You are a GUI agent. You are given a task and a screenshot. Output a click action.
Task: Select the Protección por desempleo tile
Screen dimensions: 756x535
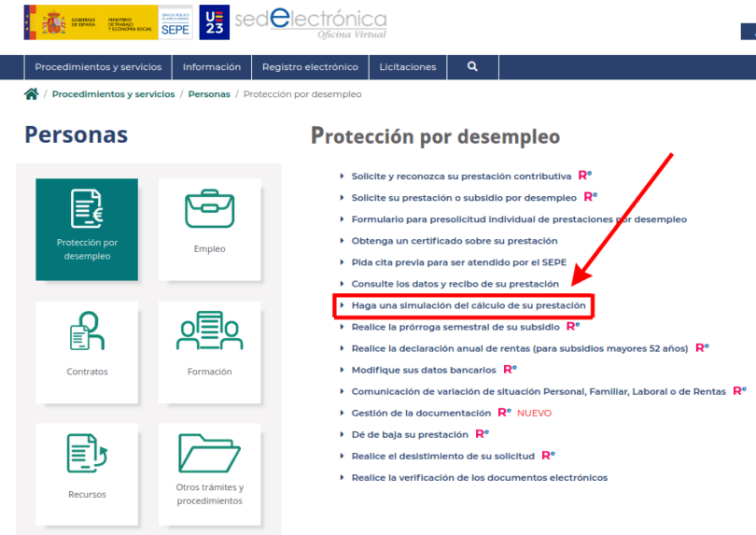pyautogui.click(x=87, y=229)
